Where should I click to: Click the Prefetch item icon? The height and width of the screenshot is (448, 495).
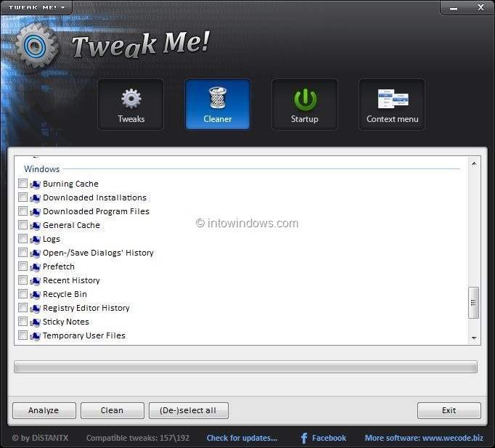(36, 266)
